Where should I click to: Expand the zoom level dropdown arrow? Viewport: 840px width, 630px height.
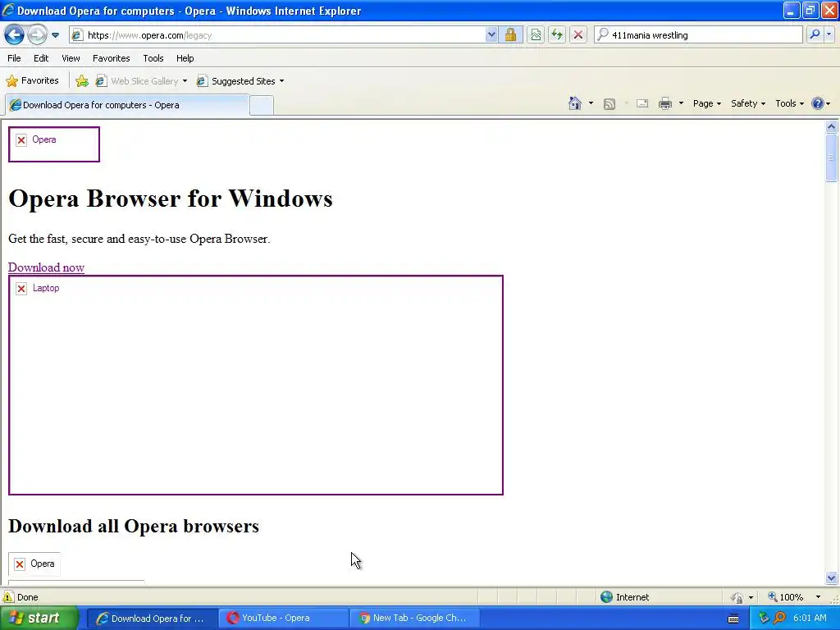click(818, 597)
